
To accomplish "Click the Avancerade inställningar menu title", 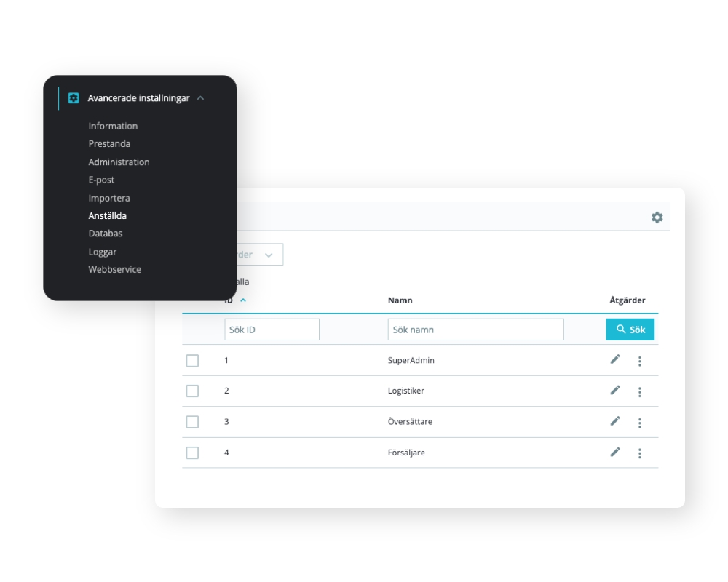I will [138, 98].
